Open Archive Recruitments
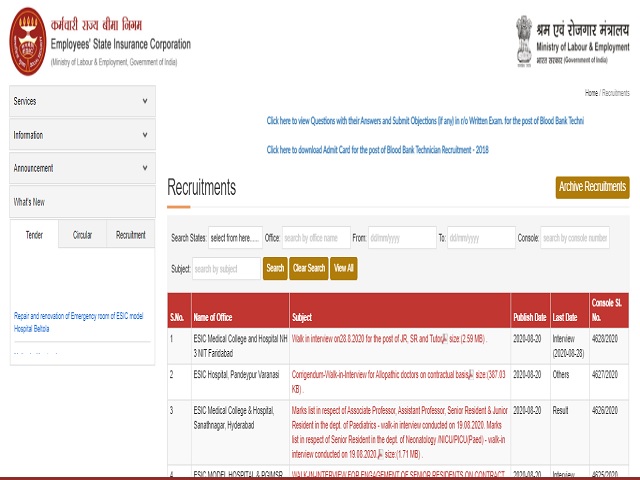The width and height of the screenshot is (640, 480). (592, 187)
